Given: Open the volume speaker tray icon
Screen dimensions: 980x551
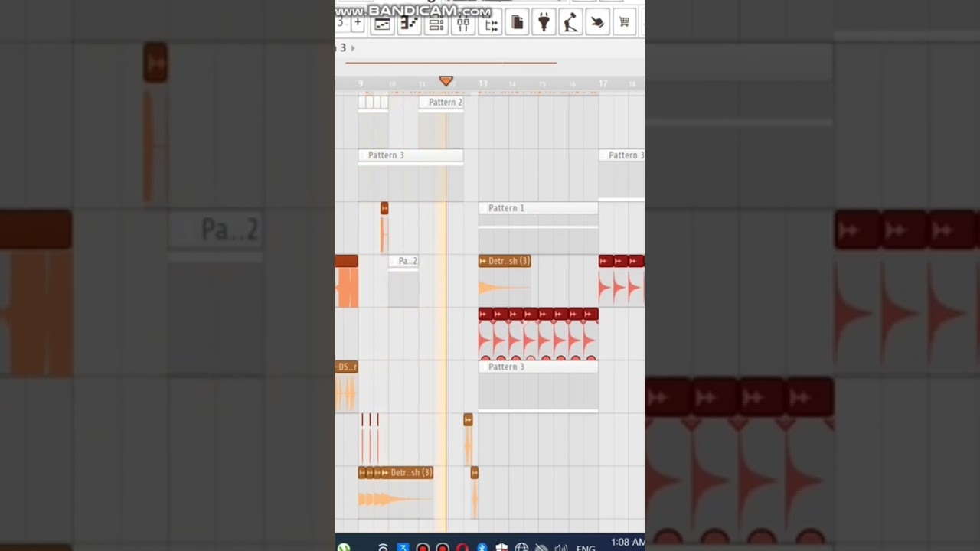Looking at the screenshot, I should (562, 547).
